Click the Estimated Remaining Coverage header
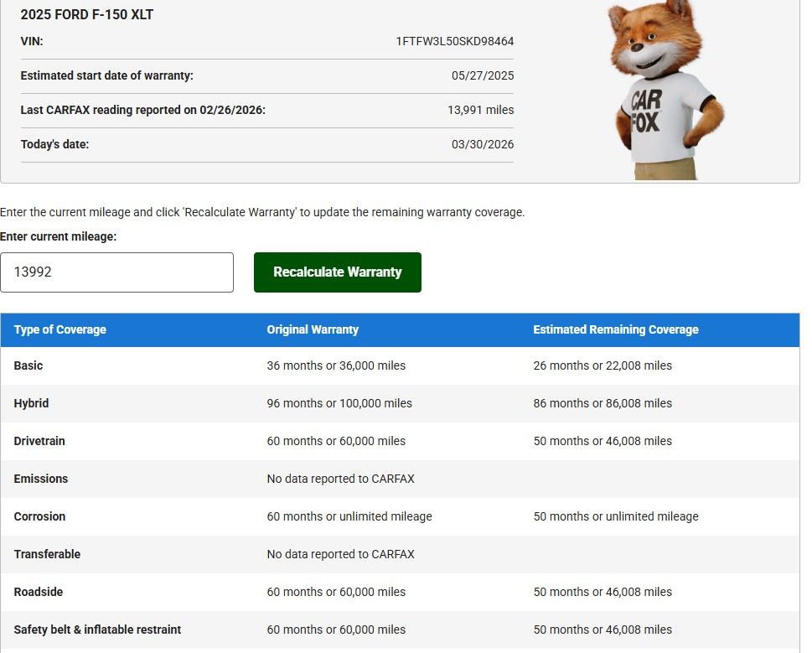 (x=616, y=330)
